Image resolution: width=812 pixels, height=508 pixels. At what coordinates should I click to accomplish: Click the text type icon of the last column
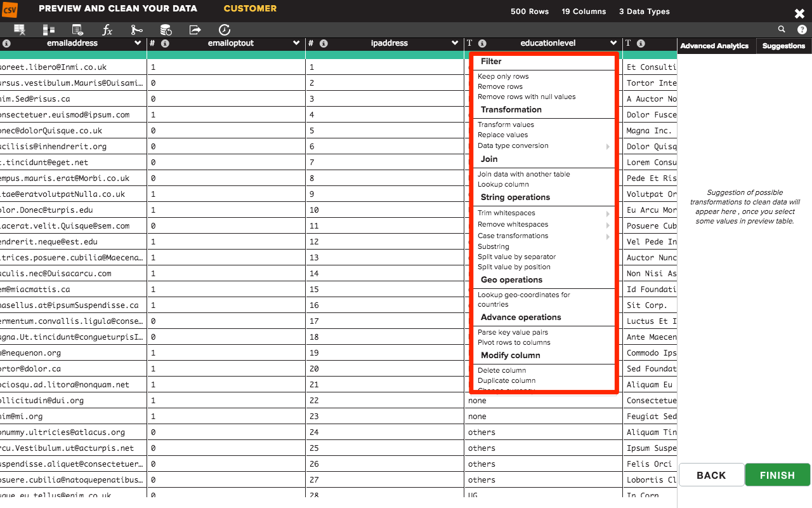(x=628, y=44)
